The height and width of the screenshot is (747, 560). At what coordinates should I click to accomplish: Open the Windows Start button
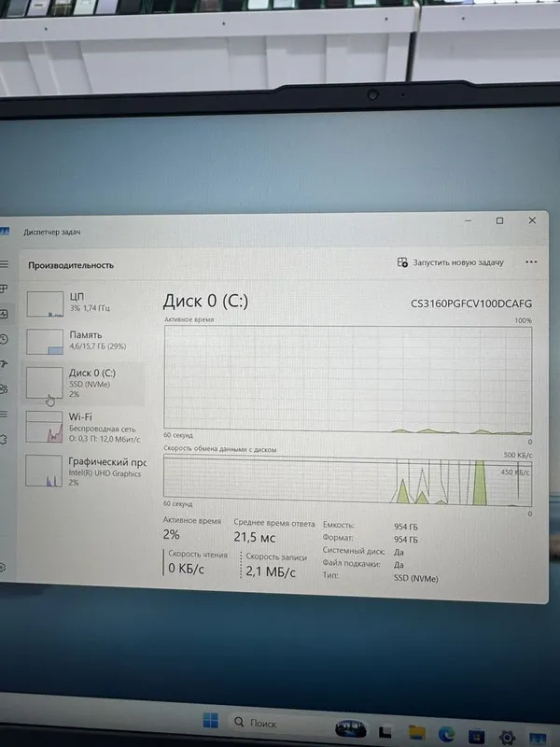pos(210,720)
